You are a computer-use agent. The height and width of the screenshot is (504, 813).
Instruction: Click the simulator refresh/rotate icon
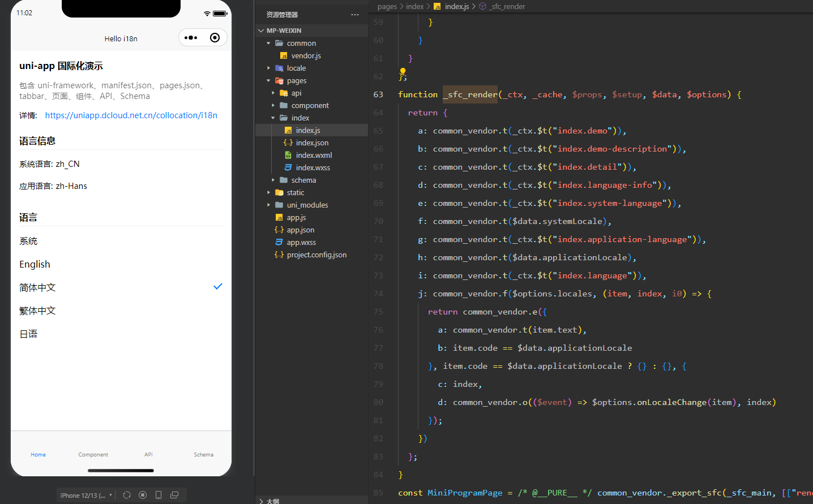click(x=127, y=495)
